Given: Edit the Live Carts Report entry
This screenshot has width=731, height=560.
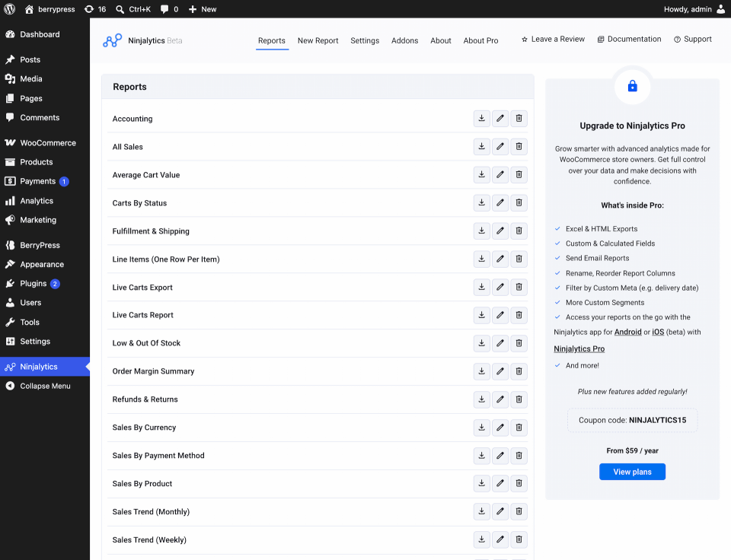Looking at the screenshot, I should (x=500, y=315).
